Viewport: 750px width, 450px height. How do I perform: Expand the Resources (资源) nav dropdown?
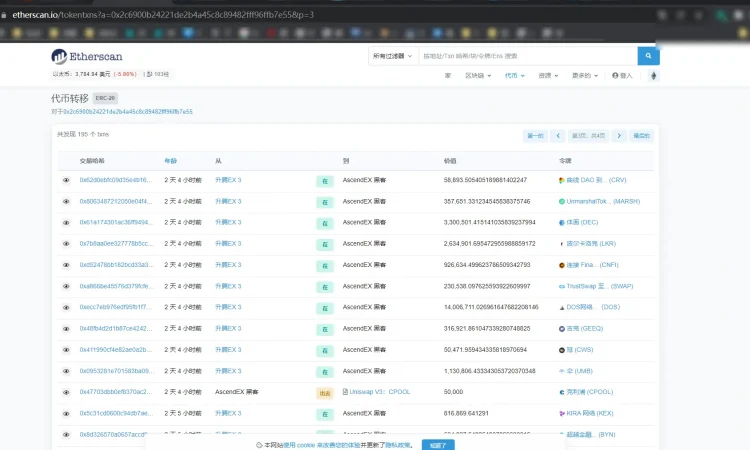tap(548, 76)
